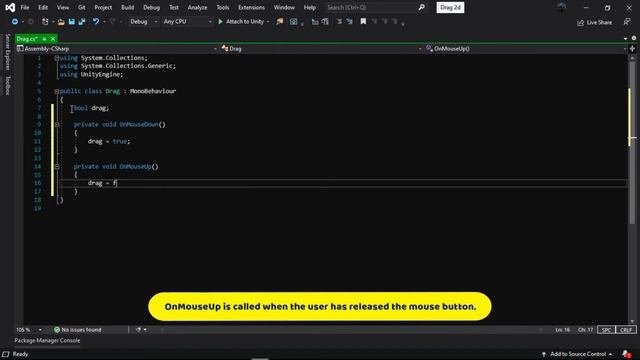Open the Assembly-CSharp project dropdown
Viewport: 640px width, 360px height.
[117, 49]
